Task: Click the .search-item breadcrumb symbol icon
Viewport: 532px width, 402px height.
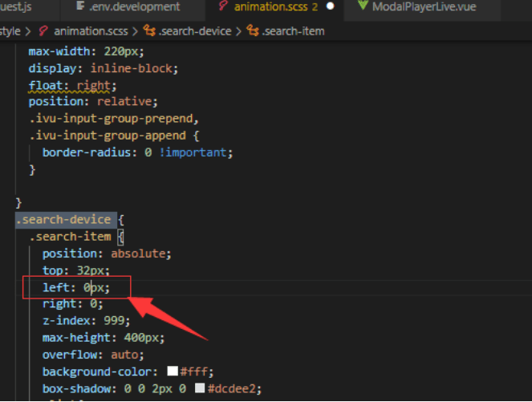Action: (253, 31)
